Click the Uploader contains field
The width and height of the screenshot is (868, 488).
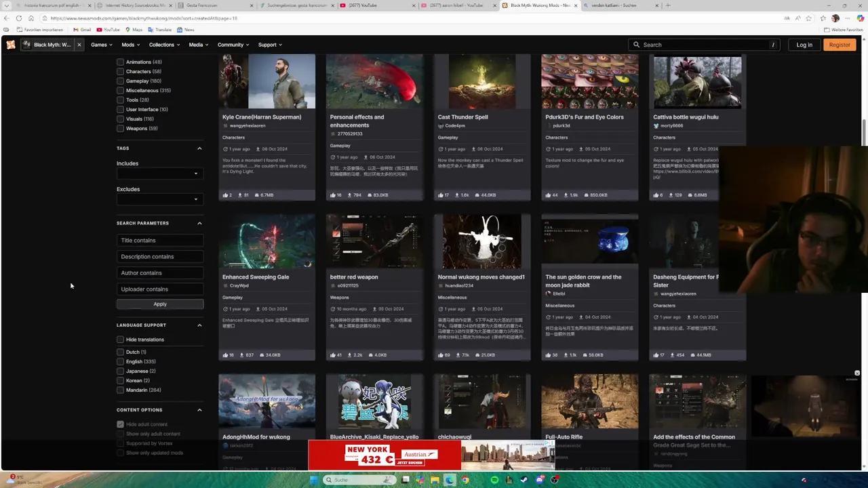[x=160, y=289]
